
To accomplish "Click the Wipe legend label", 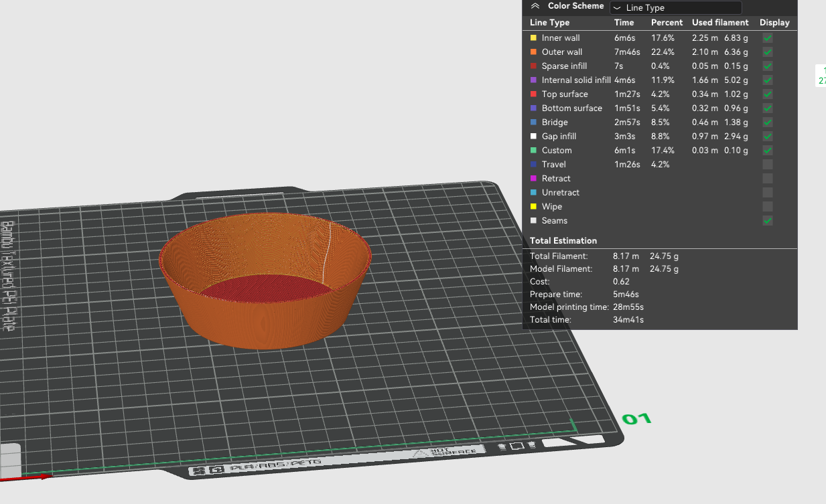I will tap(552, 207).
